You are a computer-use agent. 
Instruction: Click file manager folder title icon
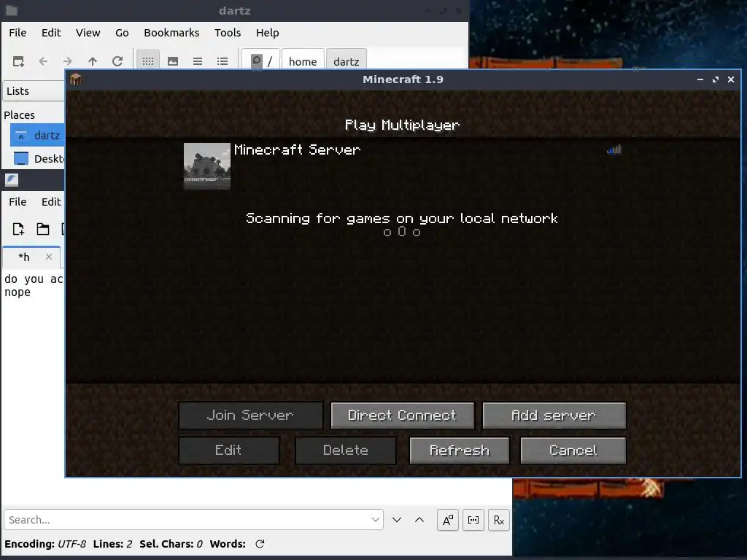coord(12,10)
